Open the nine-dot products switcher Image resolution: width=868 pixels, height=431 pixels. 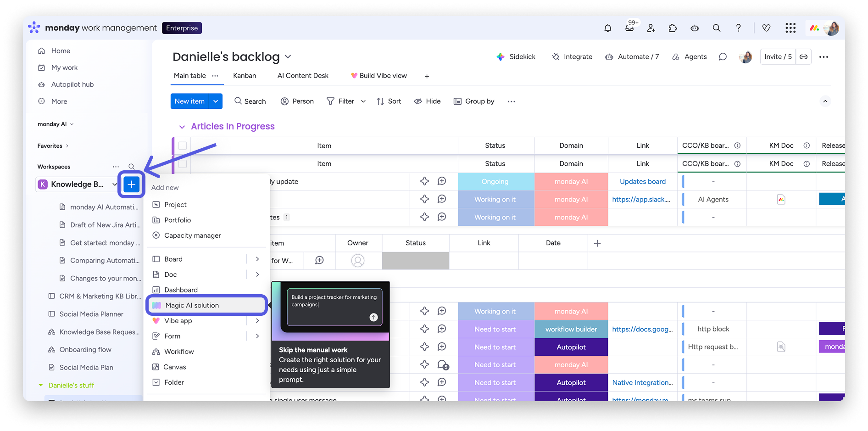point(790,28)
